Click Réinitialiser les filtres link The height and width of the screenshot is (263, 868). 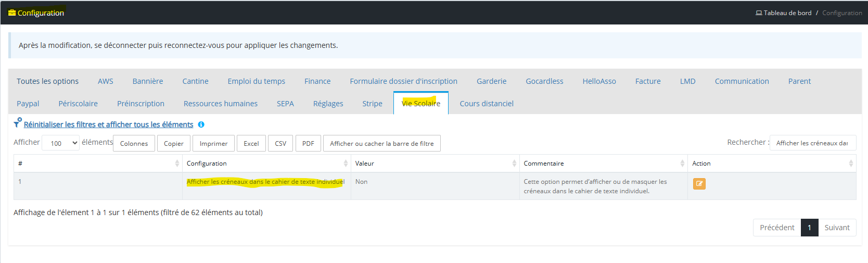pos(108,124)
